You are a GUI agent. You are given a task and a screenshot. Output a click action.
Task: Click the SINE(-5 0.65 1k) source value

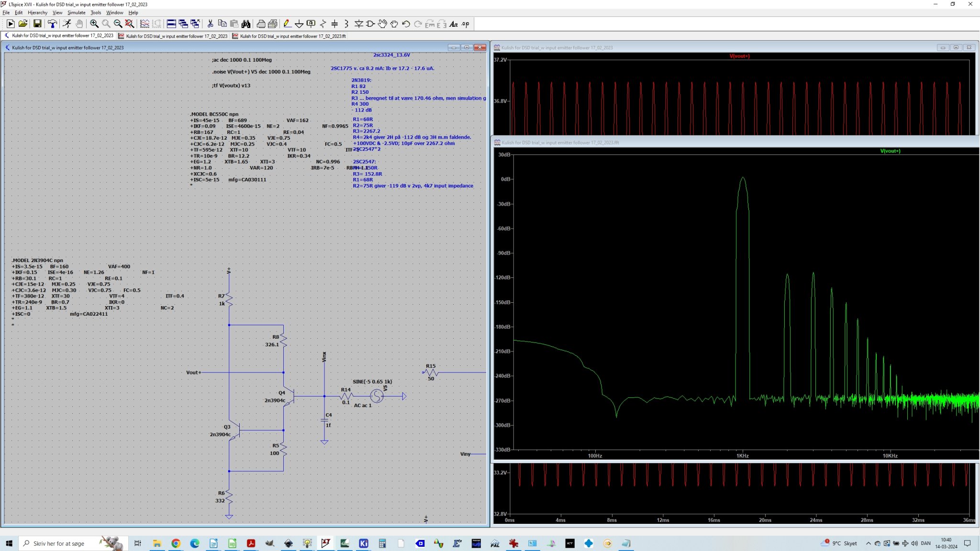pos(372,382)
